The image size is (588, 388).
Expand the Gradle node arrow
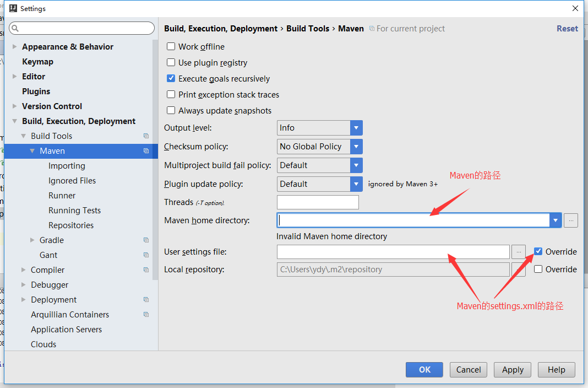click(x=32, y=240)
